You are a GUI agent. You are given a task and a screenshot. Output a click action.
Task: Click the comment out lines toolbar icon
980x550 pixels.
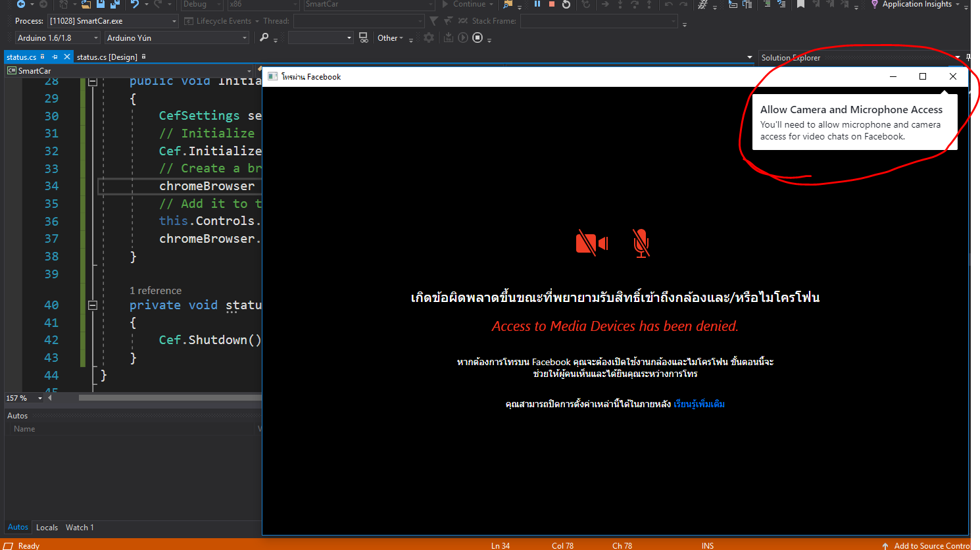767,4
